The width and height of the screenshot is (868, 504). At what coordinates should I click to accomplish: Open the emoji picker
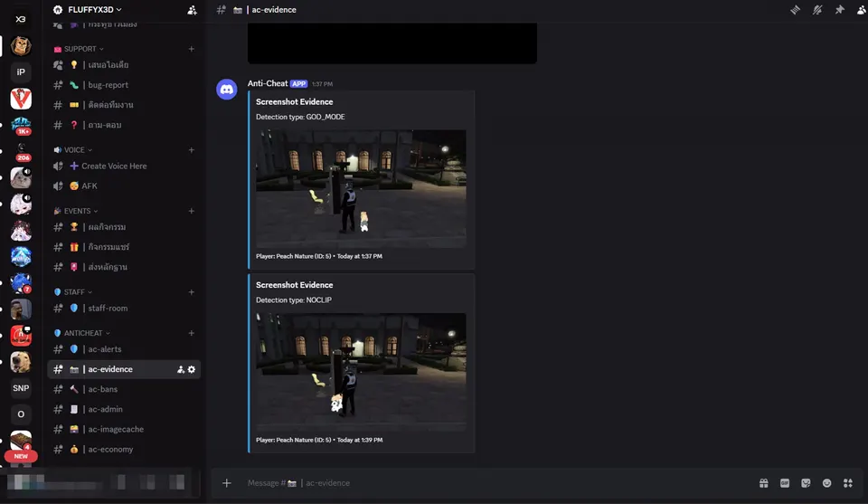(827, 483)
